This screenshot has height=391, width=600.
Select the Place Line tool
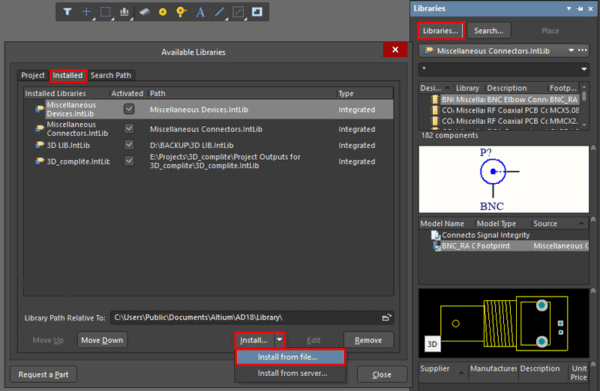tap(219, 12)
